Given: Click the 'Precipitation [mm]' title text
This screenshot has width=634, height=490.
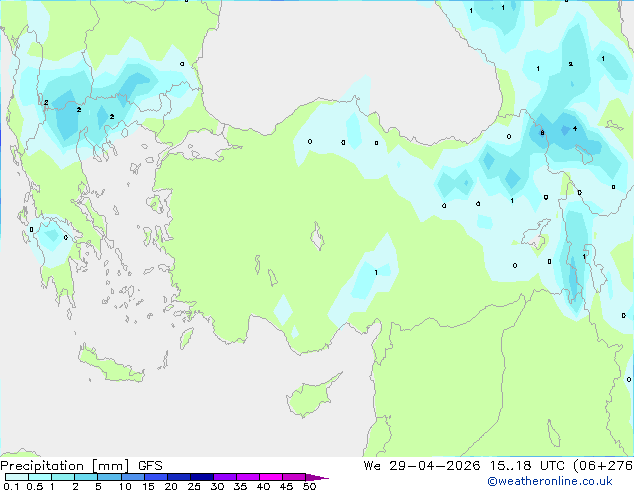Looking at the screenshot, I should coord(65,466).
